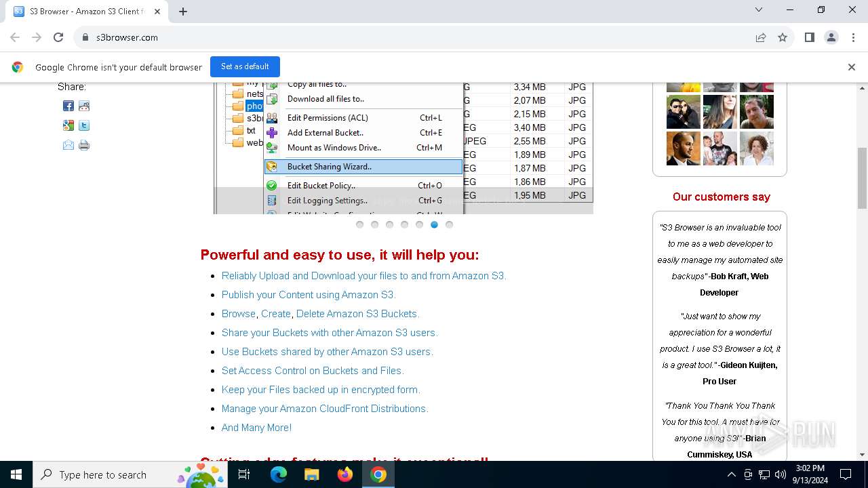This screenshot has width=868, height=488.
Task: Open Task View on the taskbar
Action: (244, 474)
